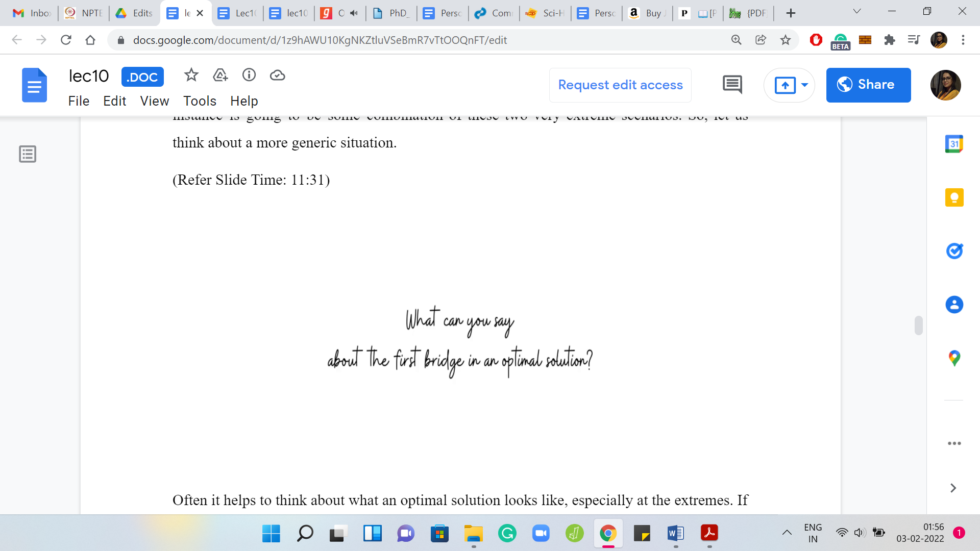Open document info icon
This screenshot has width=980, height=551.
[x=249, y=76]
